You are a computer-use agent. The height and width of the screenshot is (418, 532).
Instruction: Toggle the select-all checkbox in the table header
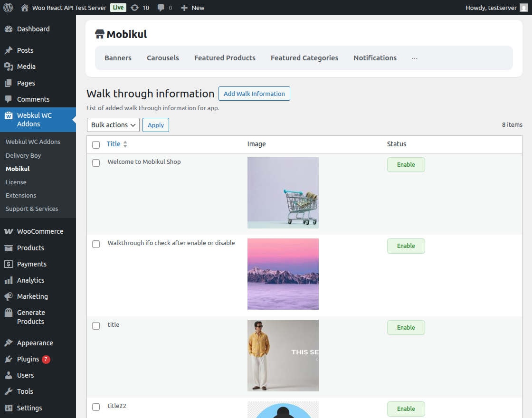tap(96, 144)
